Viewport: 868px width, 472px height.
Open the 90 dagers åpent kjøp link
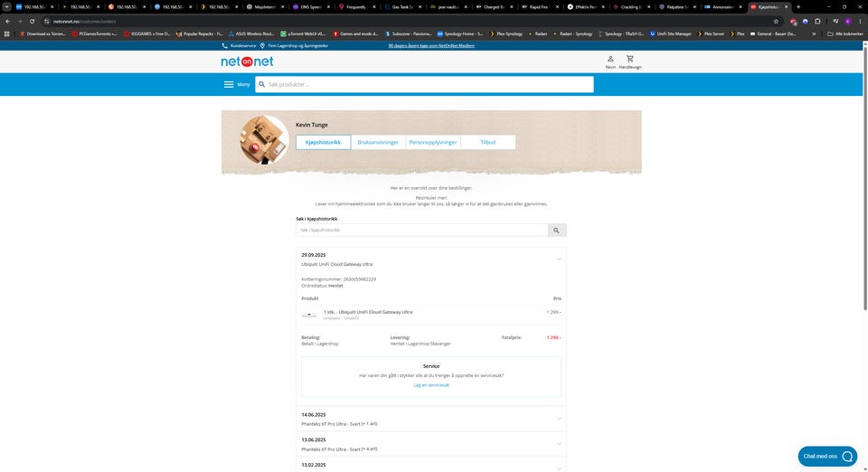[431, 46]
